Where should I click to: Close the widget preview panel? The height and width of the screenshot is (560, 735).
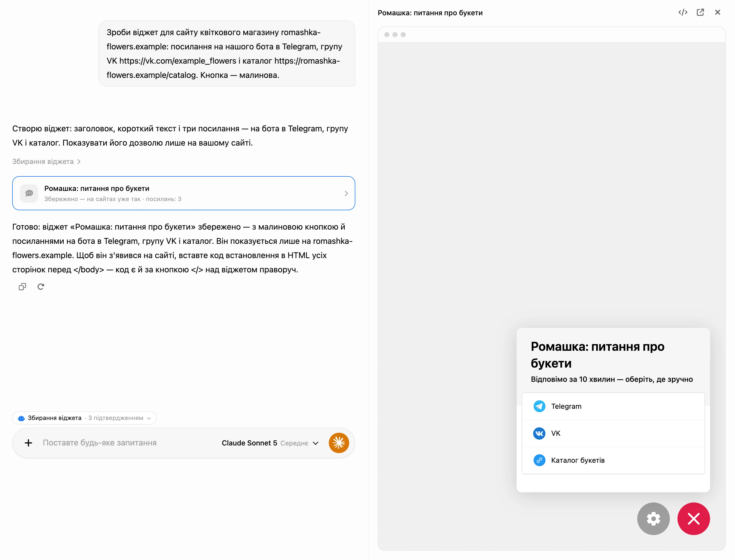coord(717,12)
